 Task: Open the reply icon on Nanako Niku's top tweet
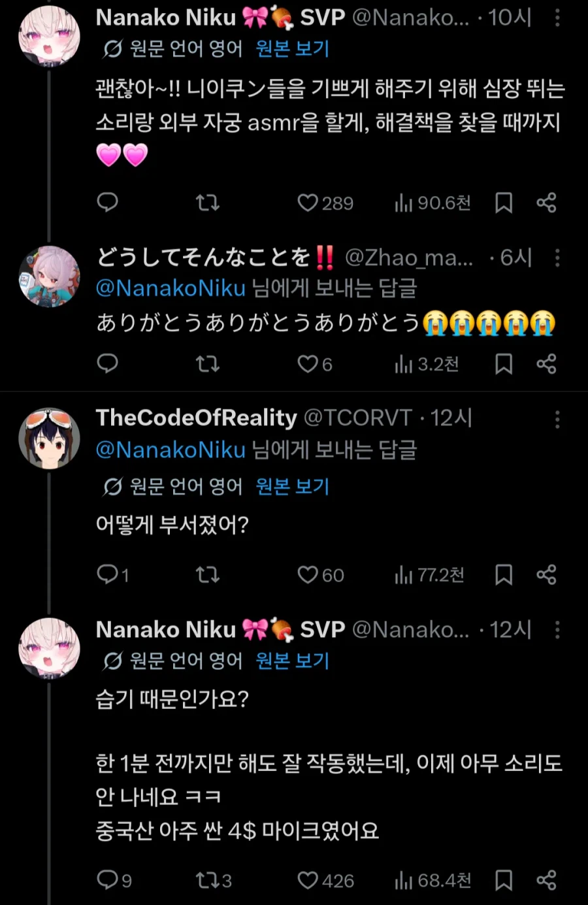click(x=108, y=203)
